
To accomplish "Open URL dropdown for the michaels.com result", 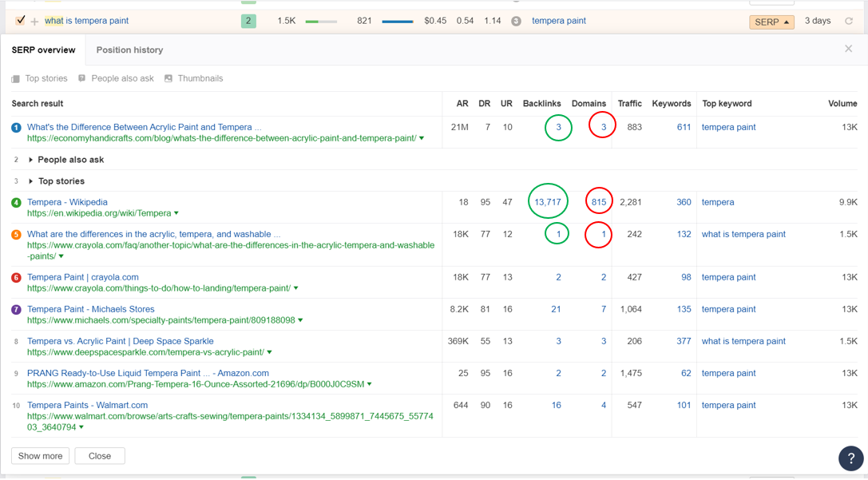I will coord(300,320).
